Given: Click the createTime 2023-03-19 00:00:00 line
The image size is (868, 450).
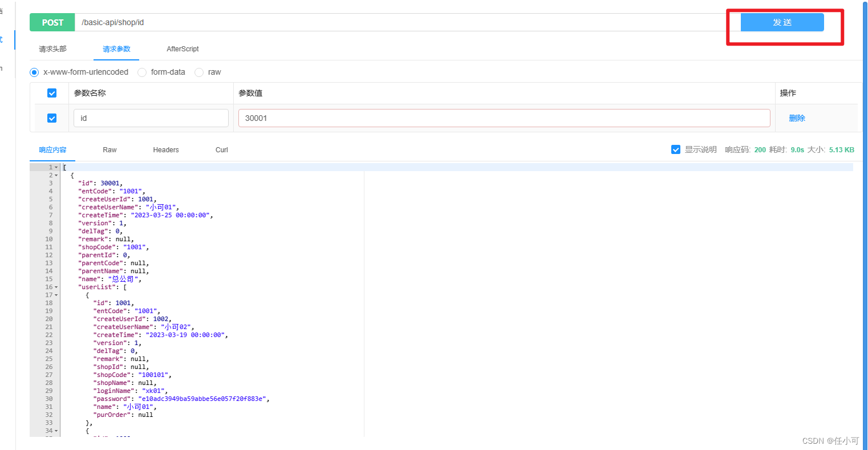Looking at the screenshot, I should click(x=160, y=335).
